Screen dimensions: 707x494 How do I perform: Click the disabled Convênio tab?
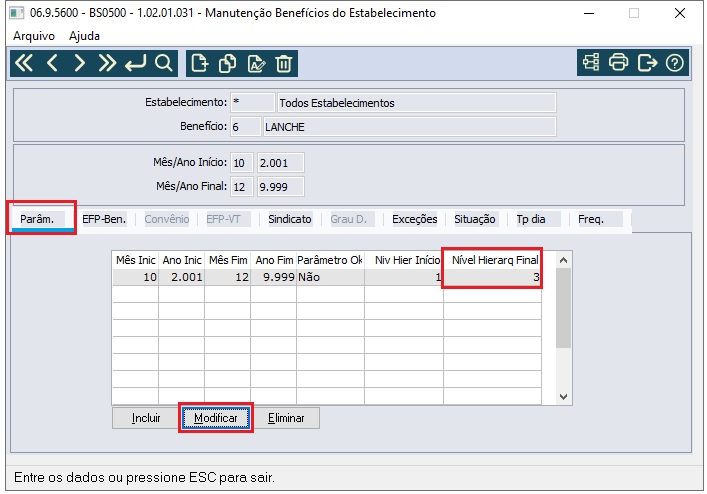coord(166,219)
